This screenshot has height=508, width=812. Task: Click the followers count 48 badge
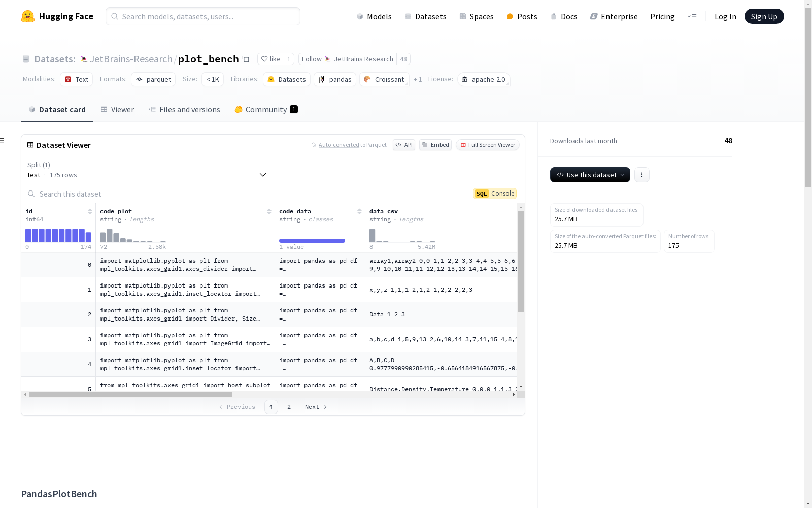coord(403,59)
